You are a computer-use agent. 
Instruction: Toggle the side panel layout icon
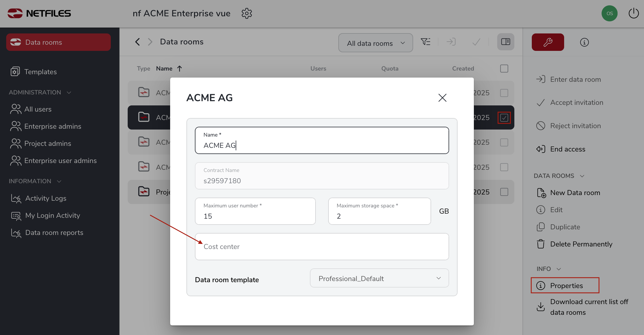pyautogui.click(x=505, y=42)
